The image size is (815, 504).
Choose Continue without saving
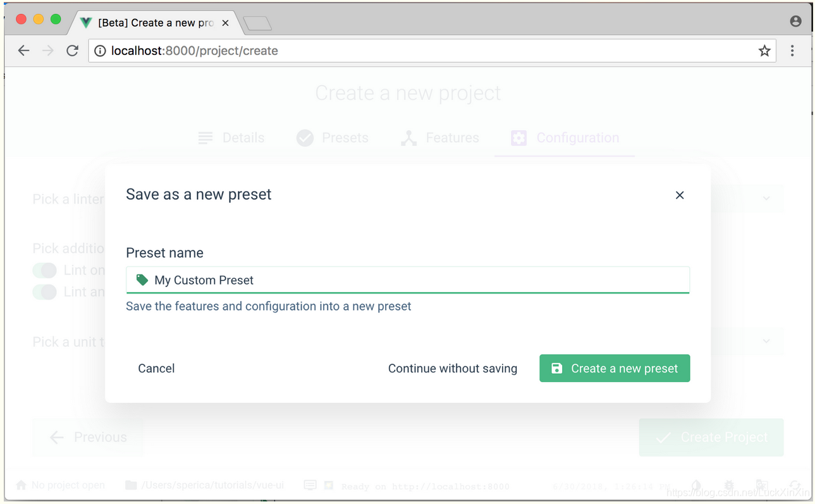tap(453, 369)
